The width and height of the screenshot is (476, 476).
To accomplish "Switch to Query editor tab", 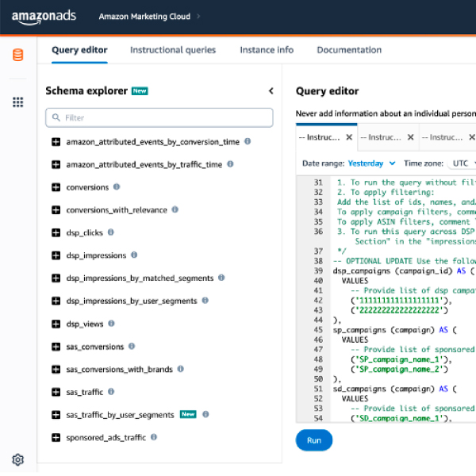I will click(x=79, y=50).
